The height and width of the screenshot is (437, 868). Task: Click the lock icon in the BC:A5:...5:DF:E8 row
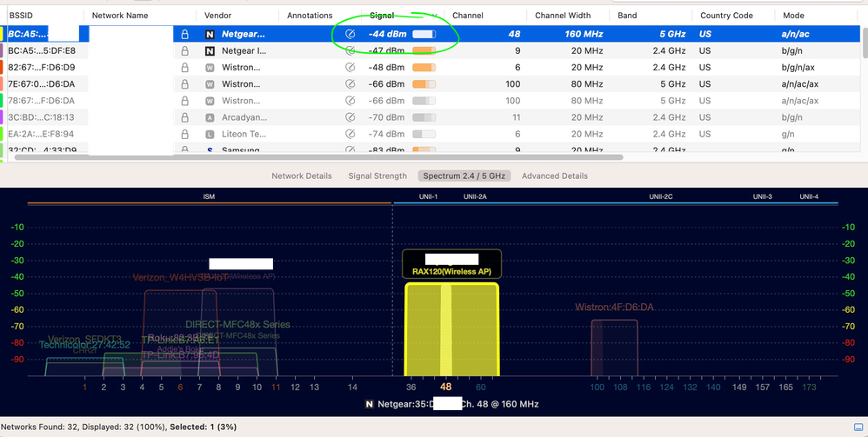(x=185, y=51)
